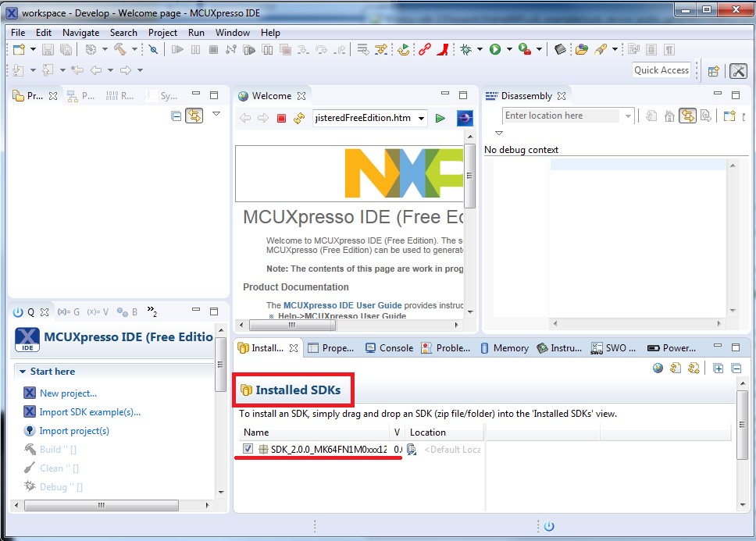
Task: Click the Terminate stop toolbar icon
Action: 213,50
